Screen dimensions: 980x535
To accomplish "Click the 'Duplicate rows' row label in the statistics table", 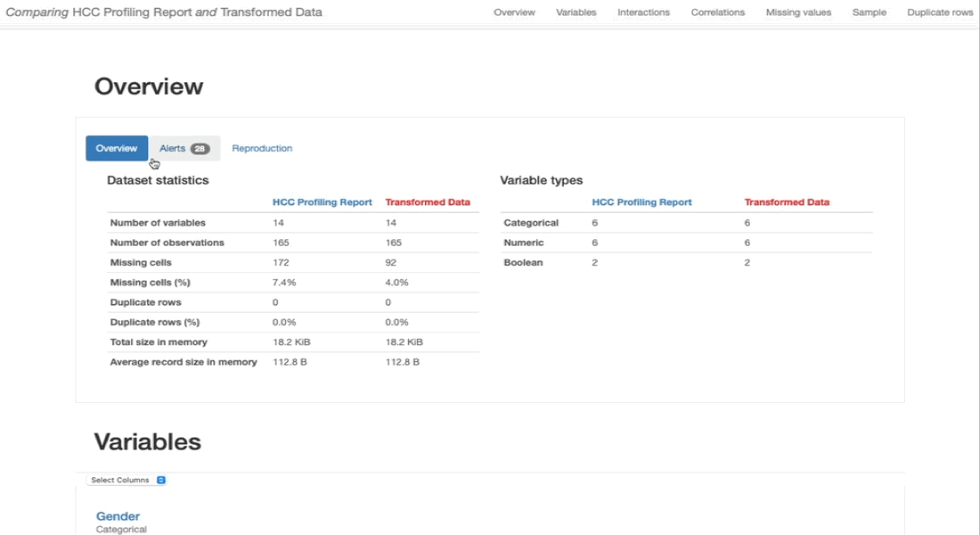I will (145, 302).
